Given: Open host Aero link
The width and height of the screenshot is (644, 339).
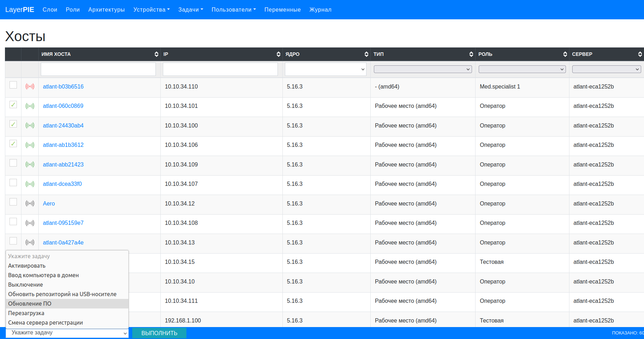Looking at the screenshot, I should 49,203.
